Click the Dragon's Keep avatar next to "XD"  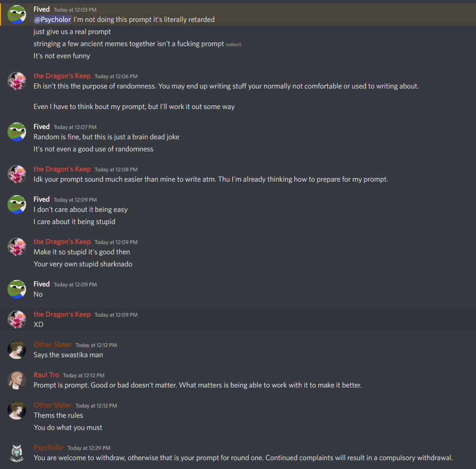pos(17,319)
